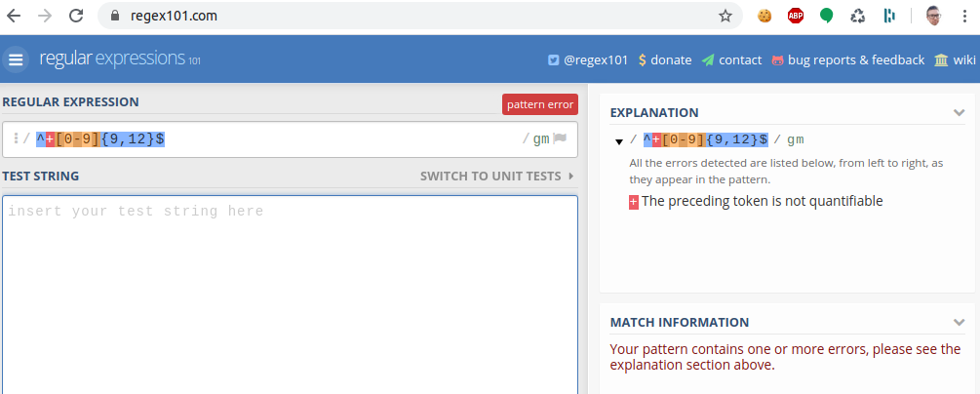
Task: Open the user profile avatar
Action: point(933,16)
